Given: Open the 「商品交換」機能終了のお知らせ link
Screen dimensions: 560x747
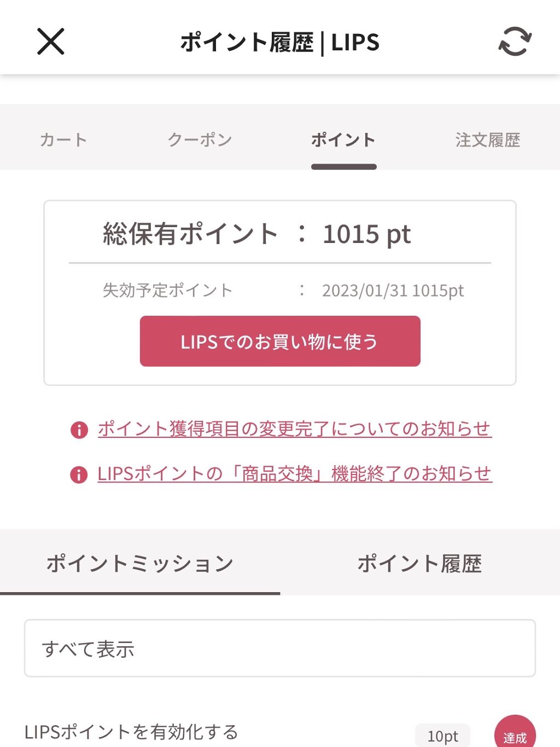Looking at the screenshot, I should pyautogui.click(x=294, y=473).
